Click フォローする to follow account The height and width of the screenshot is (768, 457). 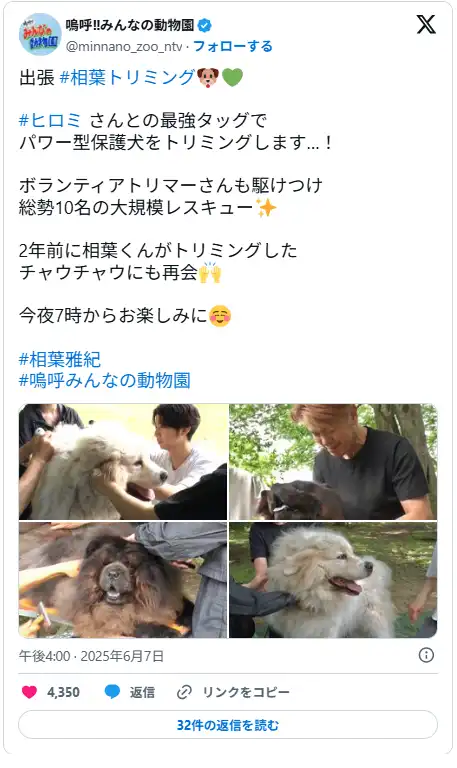pos(233,46)
